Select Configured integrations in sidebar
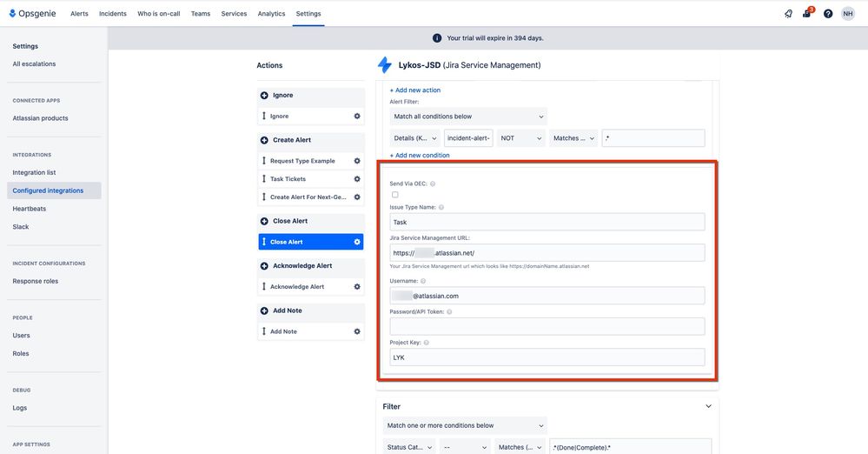The height and width of the screenshot is (454, 868). [x=54, y=190]
